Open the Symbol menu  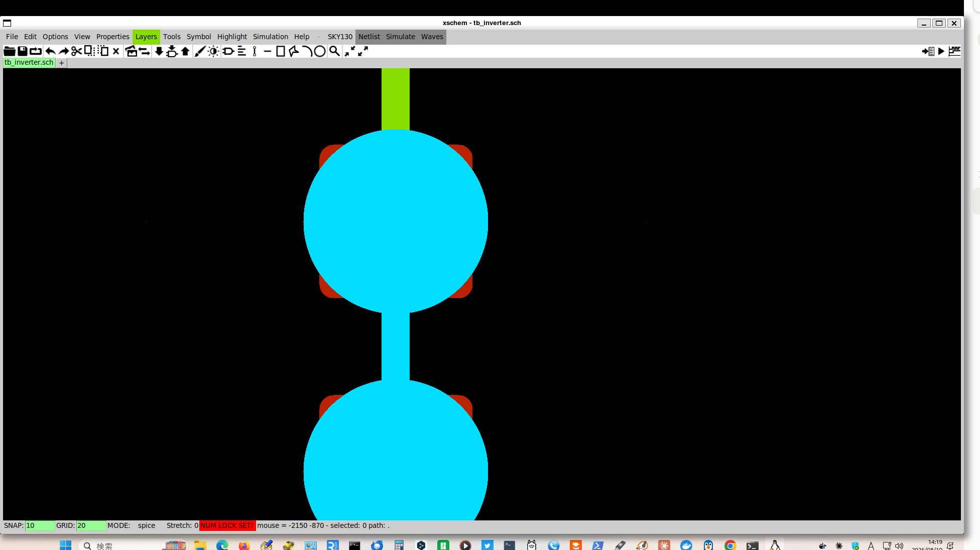(199, 37)
